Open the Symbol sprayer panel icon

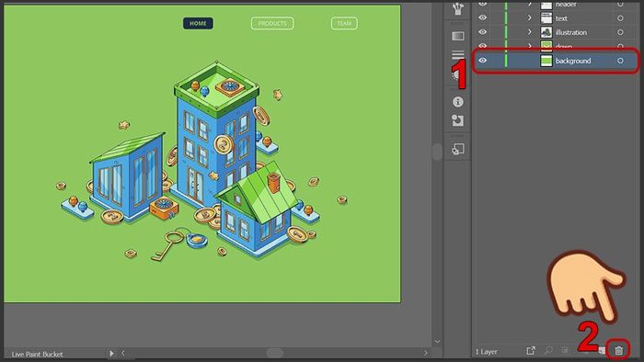pyautogui.click(x=458, y=8)
